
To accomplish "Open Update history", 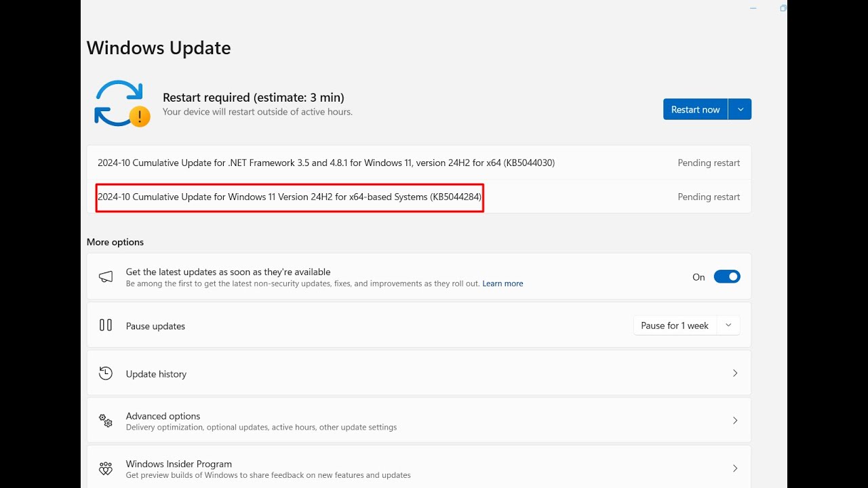I will [418, 373].
